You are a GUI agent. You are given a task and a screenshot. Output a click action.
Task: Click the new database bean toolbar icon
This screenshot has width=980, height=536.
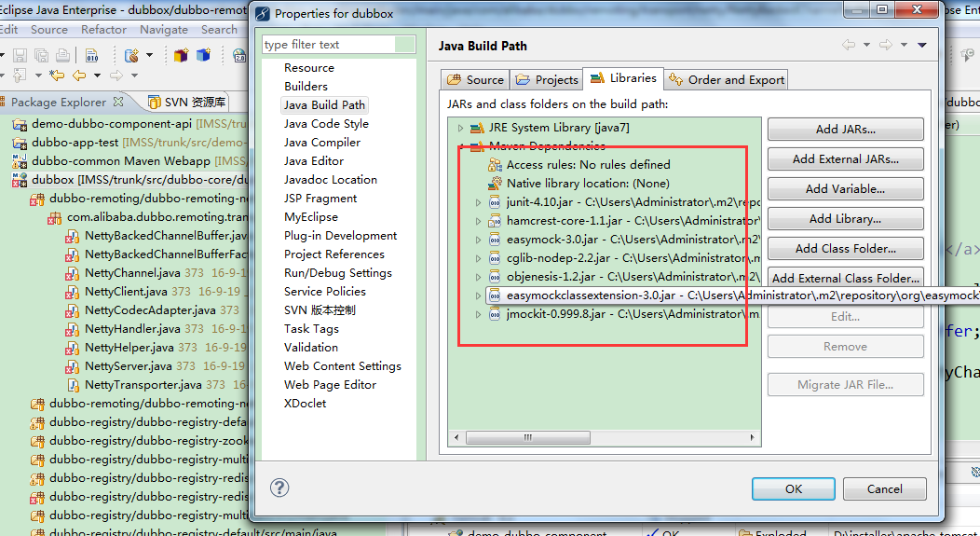132,56
